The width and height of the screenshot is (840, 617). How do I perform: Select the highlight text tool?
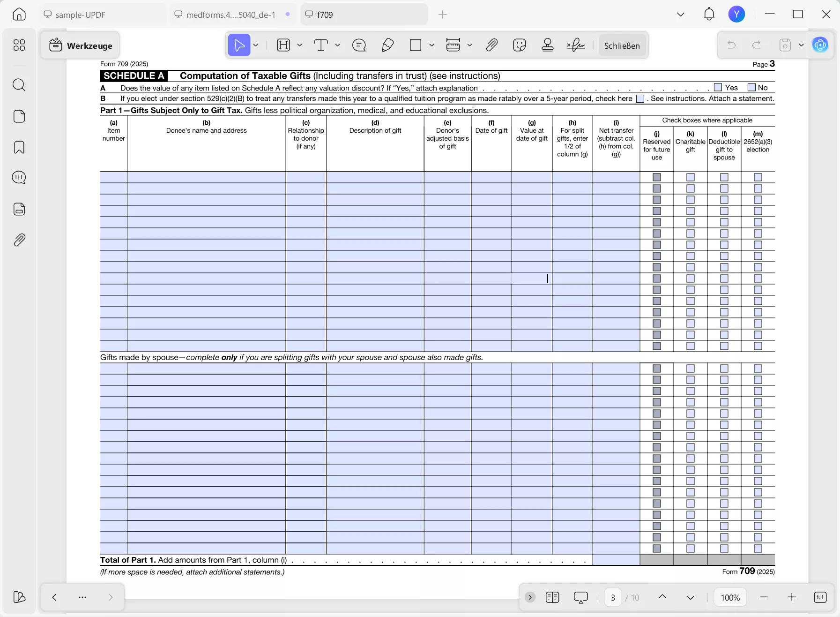tap(283, 45)
